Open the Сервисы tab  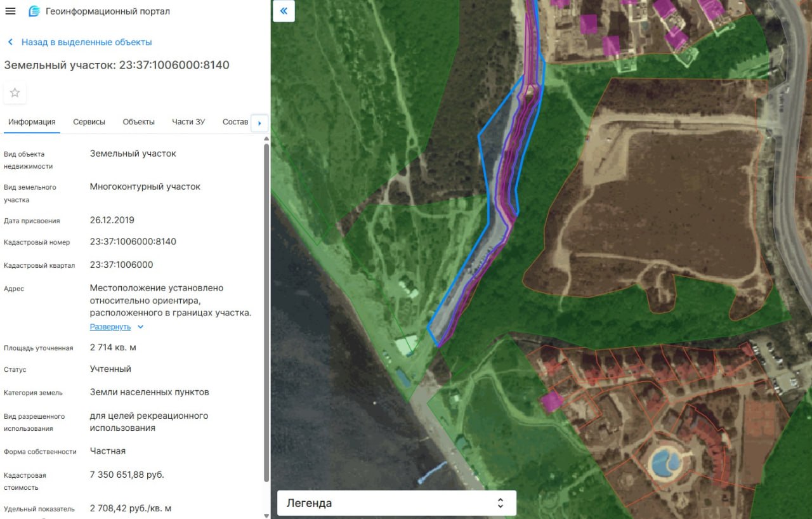tap(89, 122)
